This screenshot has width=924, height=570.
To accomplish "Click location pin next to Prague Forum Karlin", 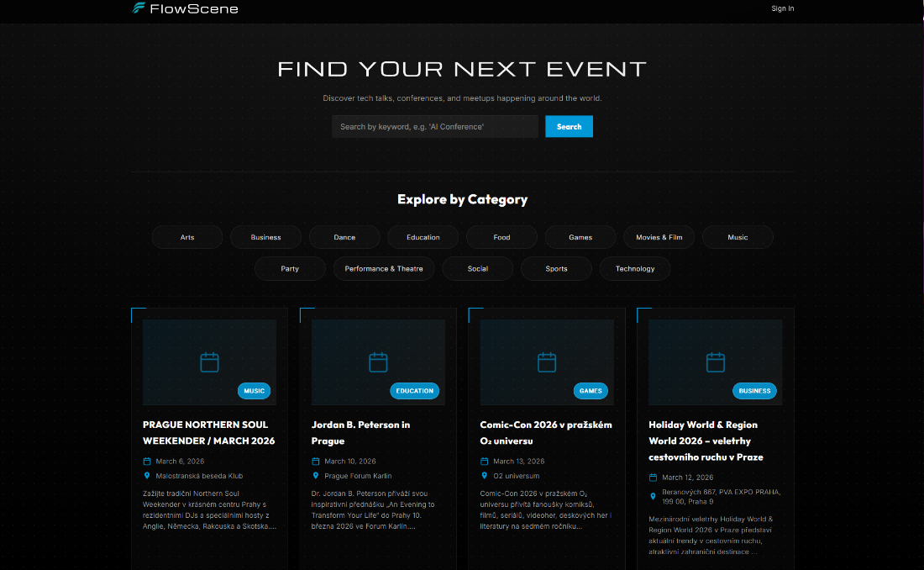I will coord(316,476).
